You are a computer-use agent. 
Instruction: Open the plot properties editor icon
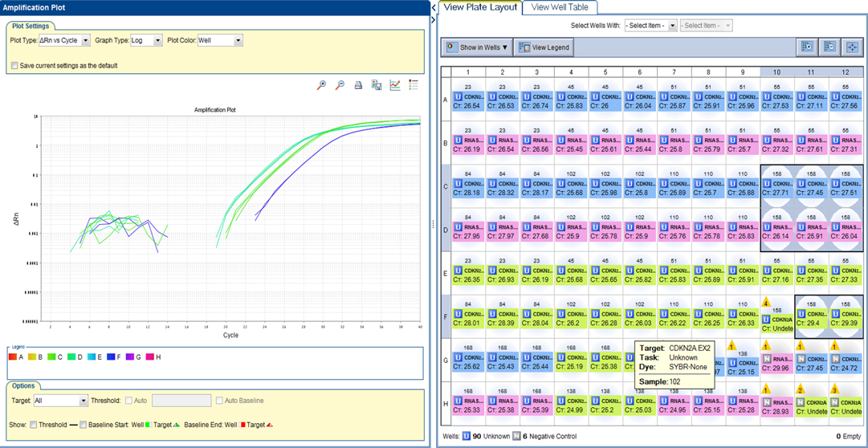click(395, 85)
